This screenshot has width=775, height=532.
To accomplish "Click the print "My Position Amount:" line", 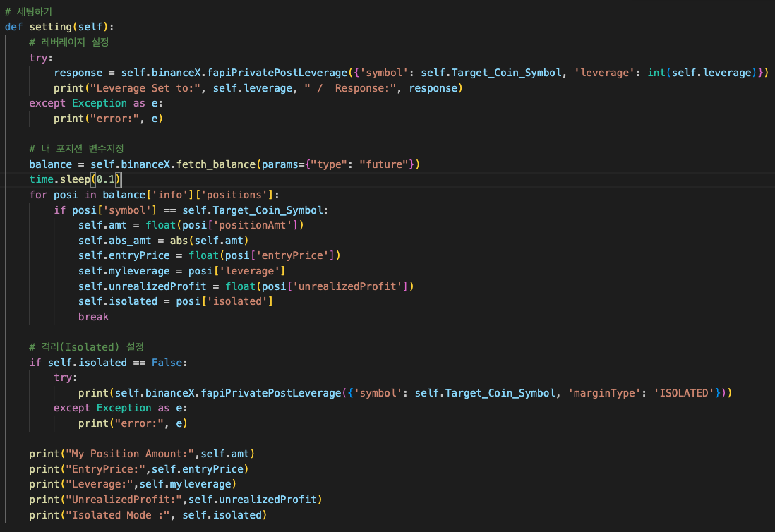I will coord(142,454).
